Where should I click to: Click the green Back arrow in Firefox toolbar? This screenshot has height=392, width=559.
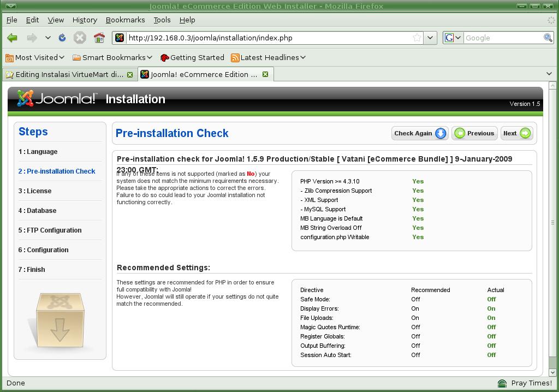[x=12, y=38]
